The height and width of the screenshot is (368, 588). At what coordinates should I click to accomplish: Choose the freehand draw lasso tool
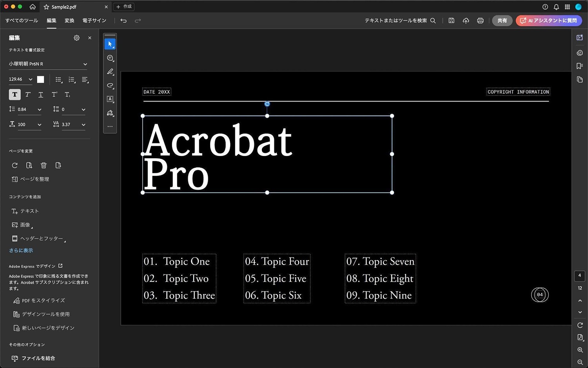click(x=110, y=85)
